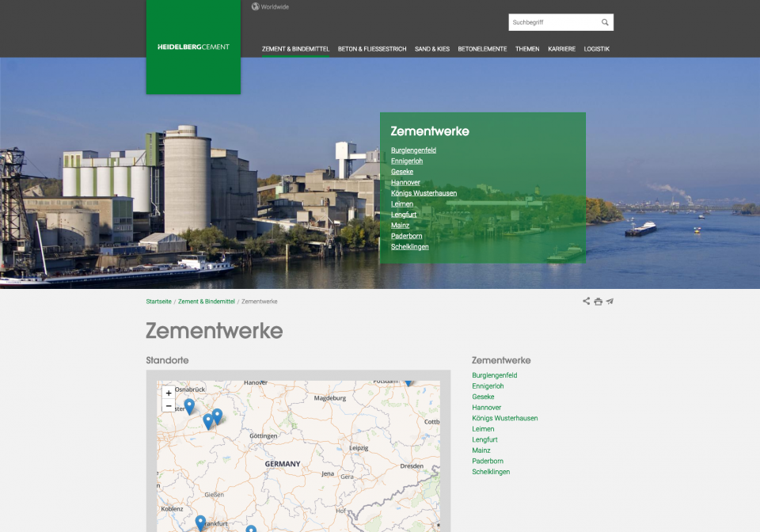
Task: Open Mainz in the green banner overlay
Action: (401, 226)
